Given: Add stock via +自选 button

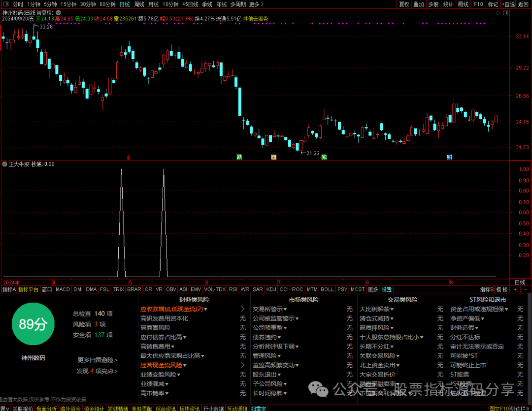Looking at the screenshot, I should (x=508, y=4).
